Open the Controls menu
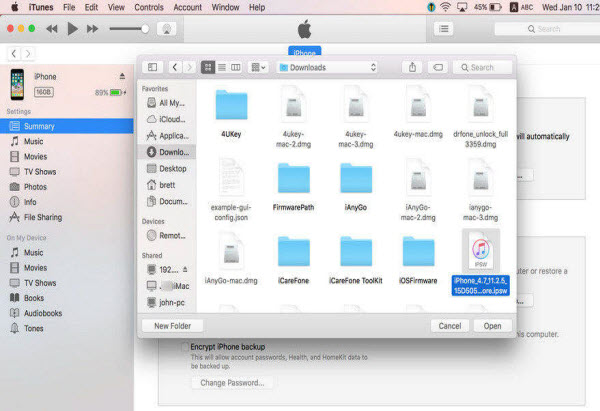 pyautogui.click(x=148, y=7)
